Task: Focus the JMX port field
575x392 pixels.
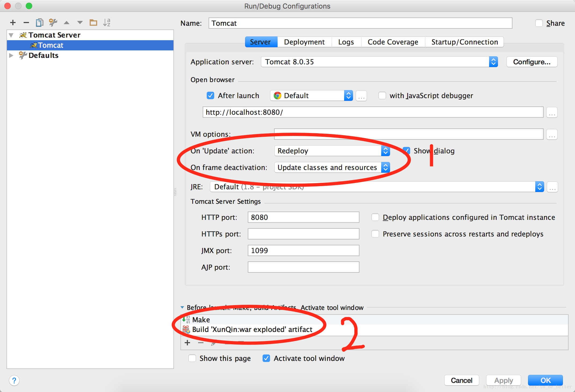Action: click(303, 251)
